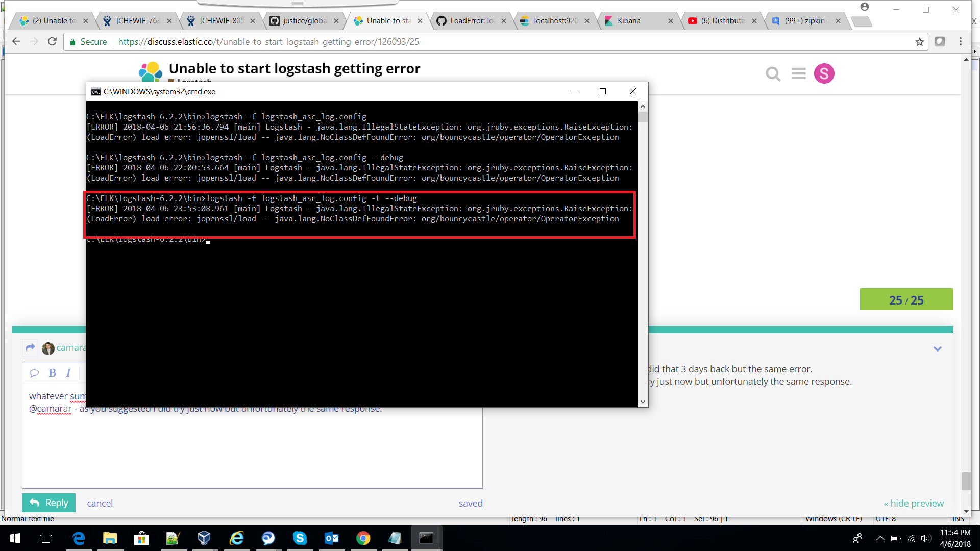Click the Bold formatting icon in editor

coord(52,373)
